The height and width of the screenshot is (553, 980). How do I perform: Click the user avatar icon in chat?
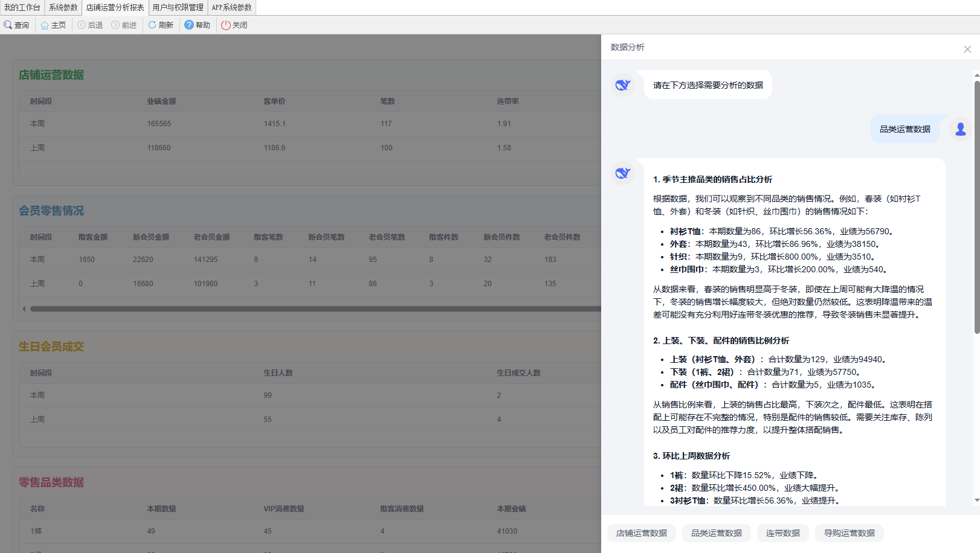click(x=960, y=129)
